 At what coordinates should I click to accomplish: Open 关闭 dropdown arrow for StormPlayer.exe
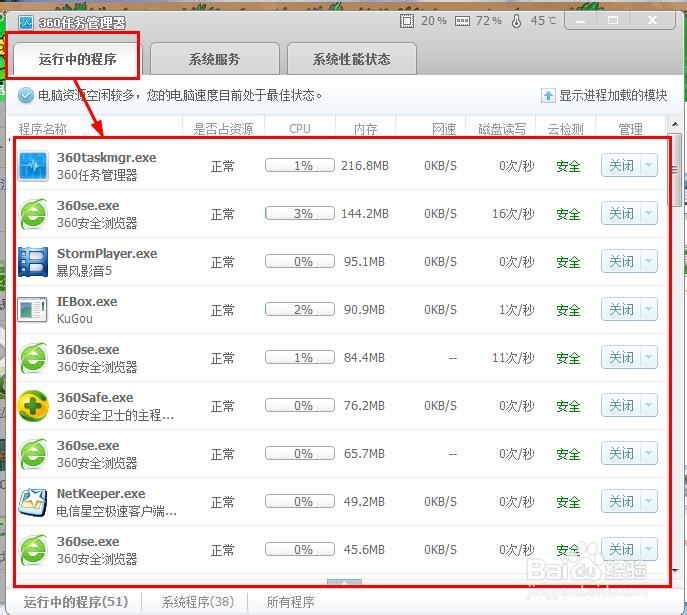point(649,262)
